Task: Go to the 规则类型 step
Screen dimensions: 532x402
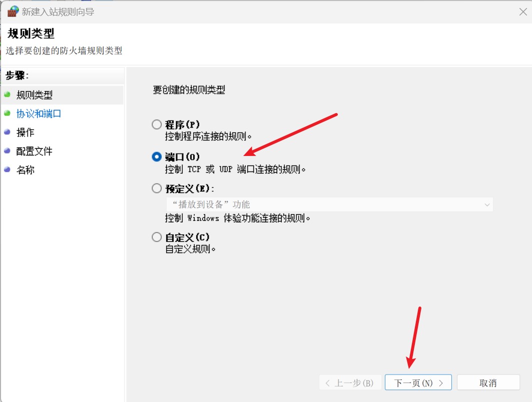Action: (x=34, y=95)
